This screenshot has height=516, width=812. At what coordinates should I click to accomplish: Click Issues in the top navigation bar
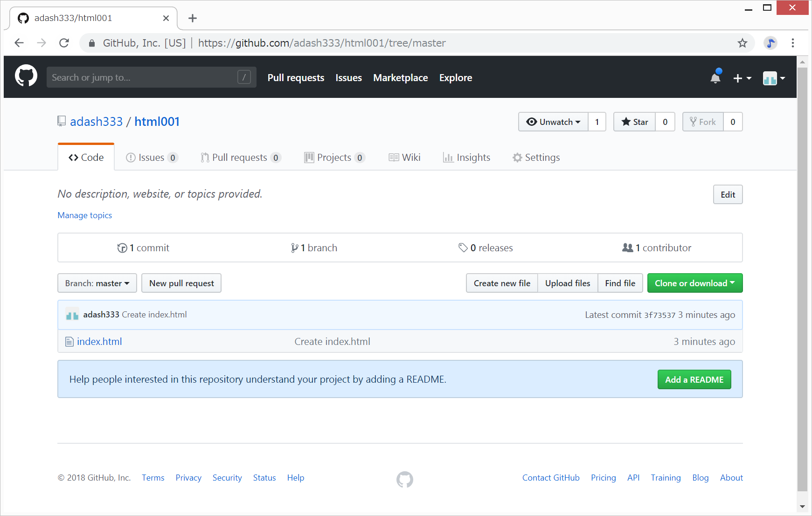pos(348,78)
